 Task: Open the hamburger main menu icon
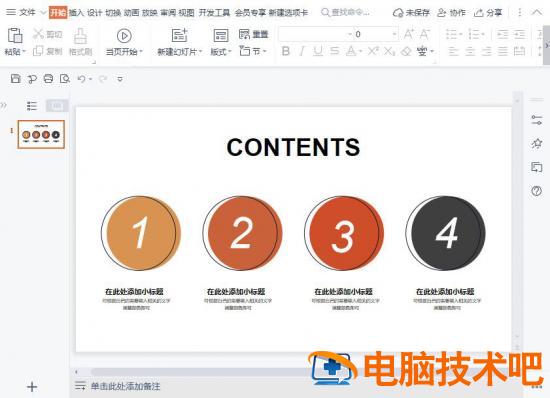(11, 12)
